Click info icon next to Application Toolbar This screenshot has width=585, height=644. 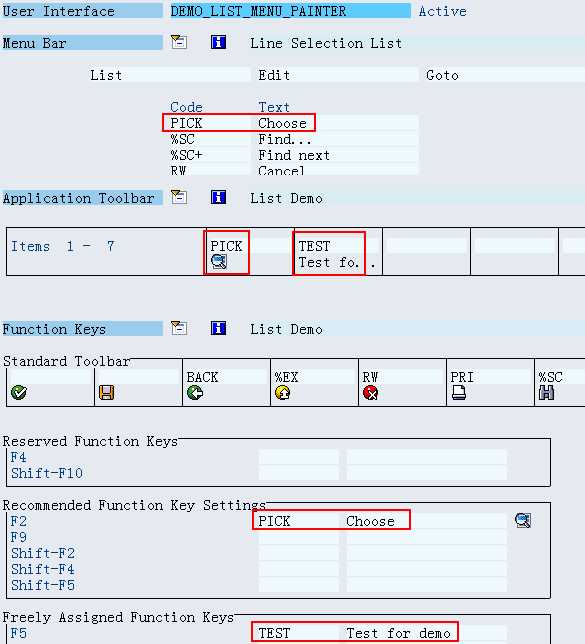pyautogui.click(x=218, y=197)
